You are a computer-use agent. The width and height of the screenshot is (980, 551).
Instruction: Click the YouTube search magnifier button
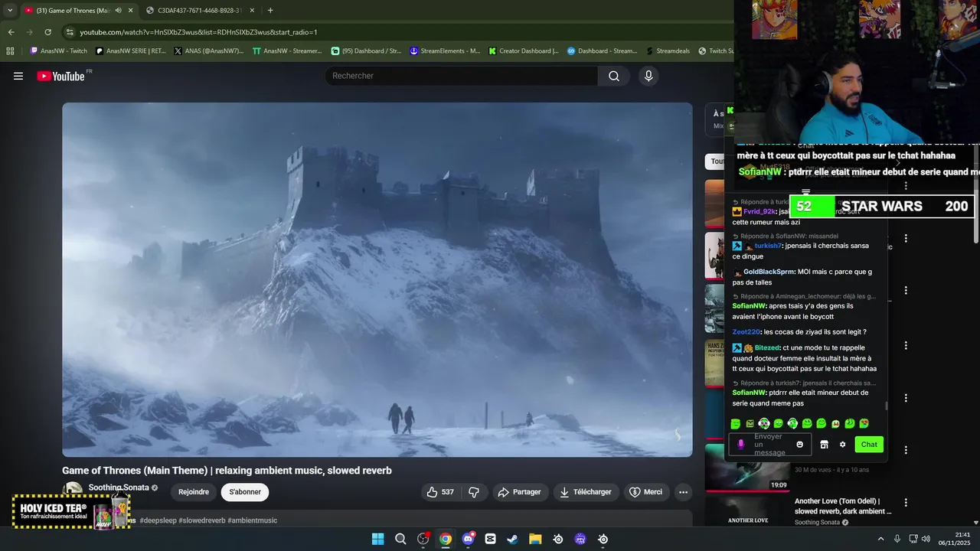point(614,76)
